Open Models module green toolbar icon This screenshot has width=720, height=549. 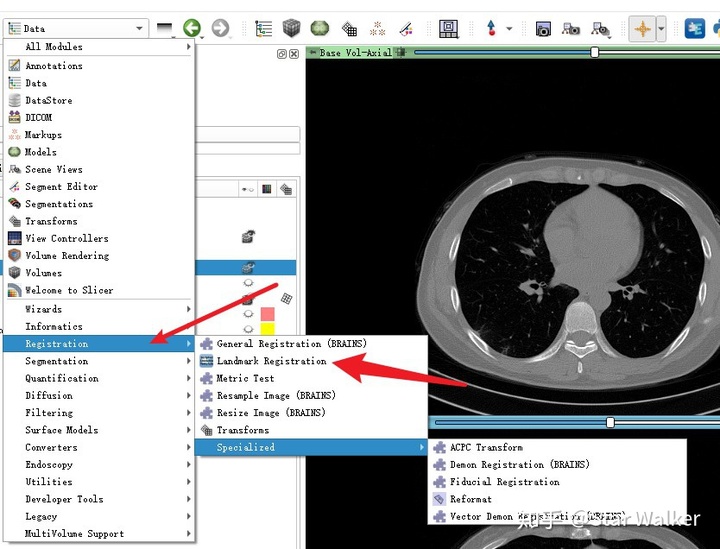coord(320,28)
